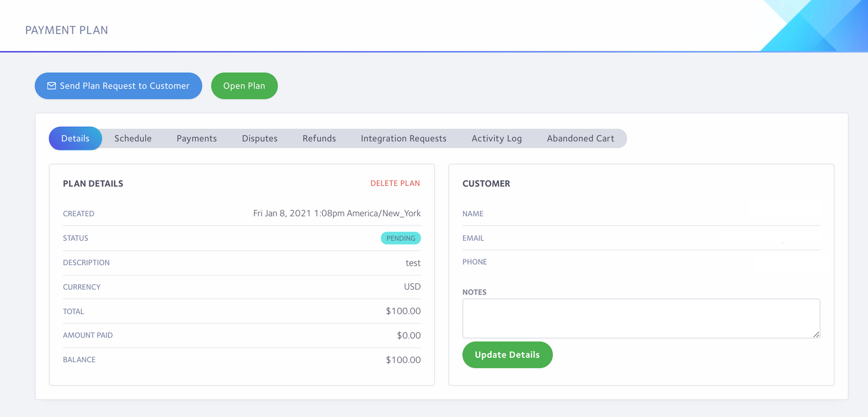Click the Notes box resize handle
The height and width of the screenshot is (417, 868).
[x=816, y=335]
